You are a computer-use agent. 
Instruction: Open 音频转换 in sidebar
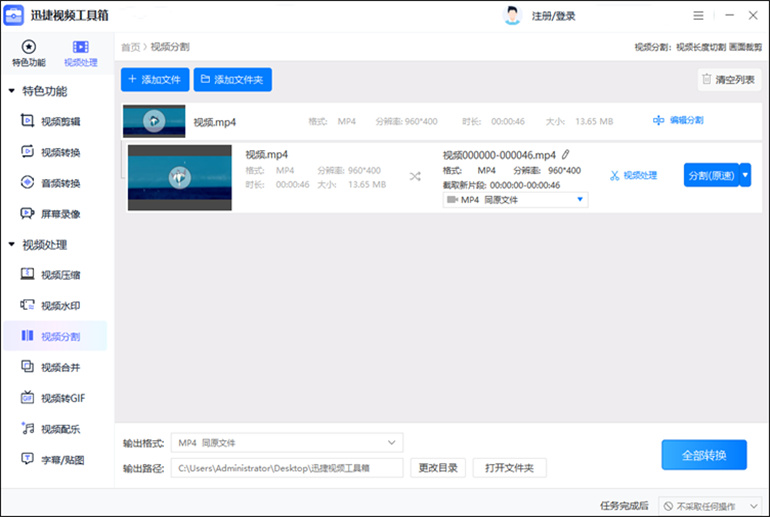pyautogui.click(x=51, y=183)
